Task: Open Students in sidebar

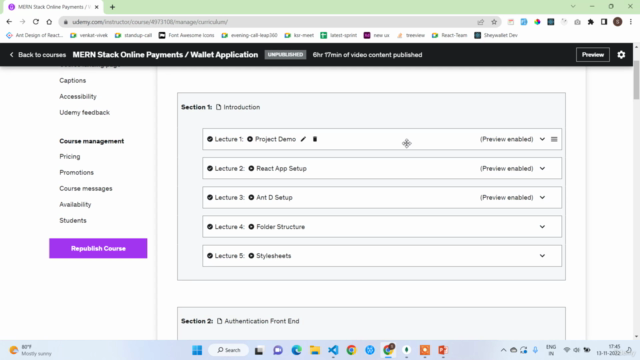Action: (73, 220)
